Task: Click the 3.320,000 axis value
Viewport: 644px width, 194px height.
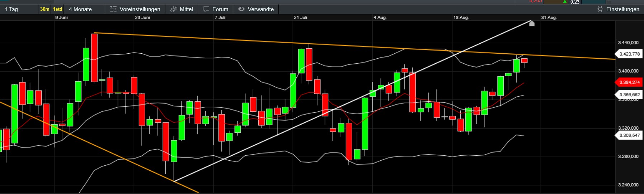Action: coord(628,128)
